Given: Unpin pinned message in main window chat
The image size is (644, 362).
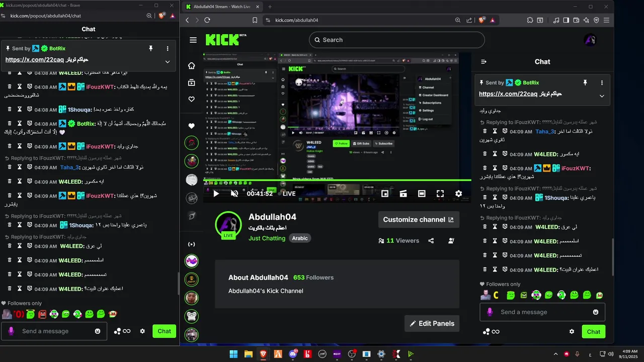Looking at the screenshot, I should click(585, 82).
